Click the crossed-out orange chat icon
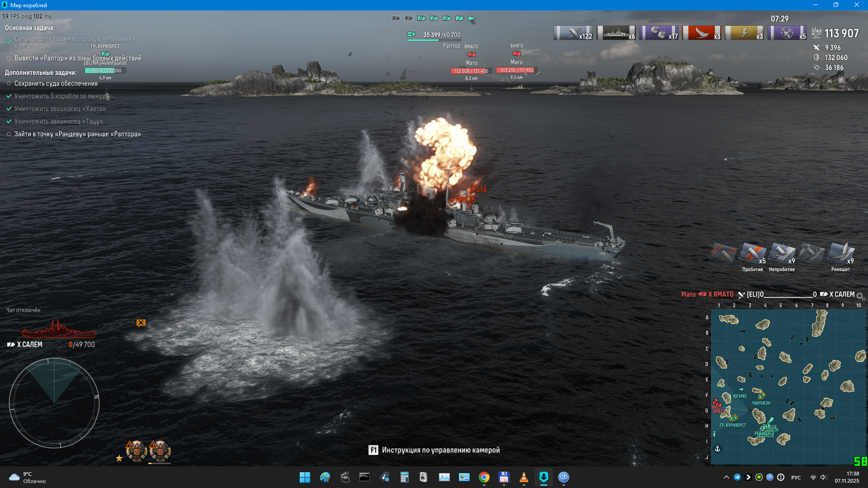Screen dimensions: 868x488 pos(141,323)
